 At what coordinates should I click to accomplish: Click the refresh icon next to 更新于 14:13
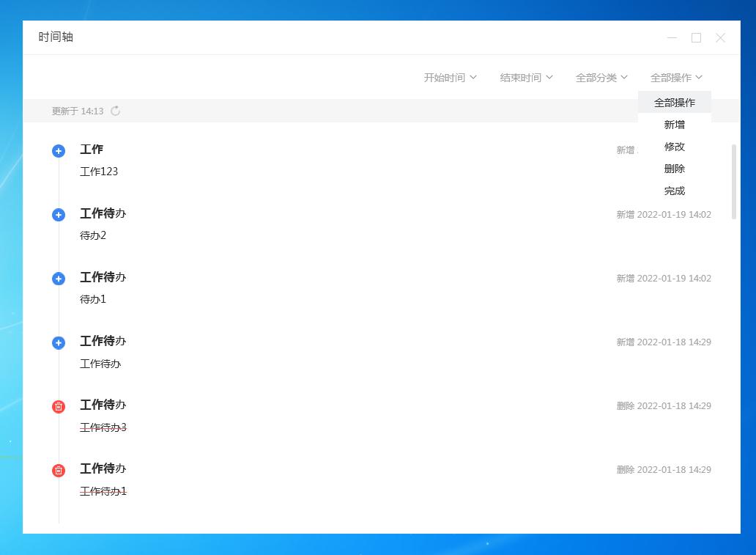tap(116, 110)
